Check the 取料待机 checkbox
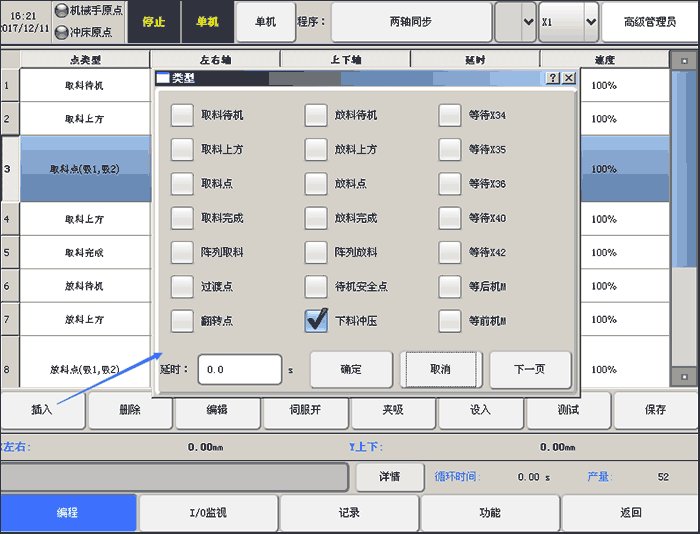 182,115
